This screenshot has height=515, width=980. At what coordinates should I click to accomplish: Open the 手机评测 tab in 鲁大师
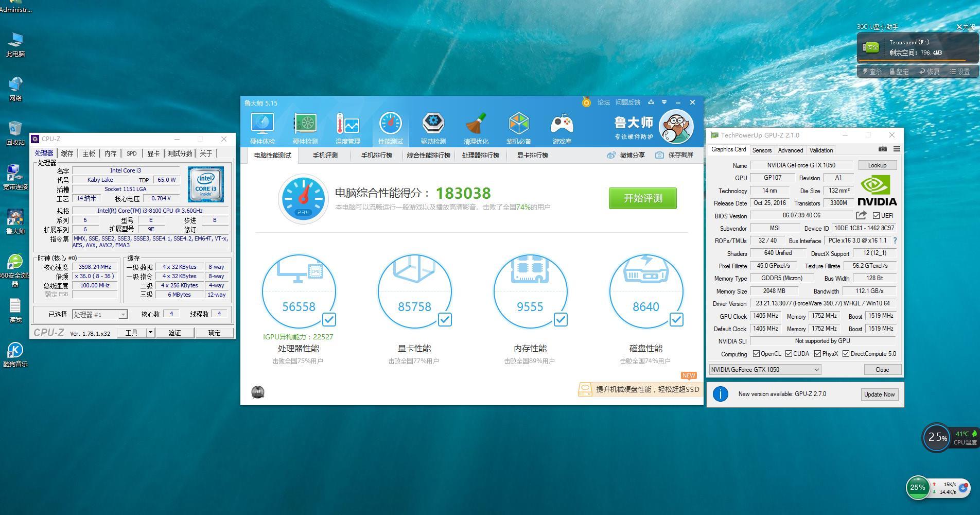pyautogui.click(x=325, y=155)
